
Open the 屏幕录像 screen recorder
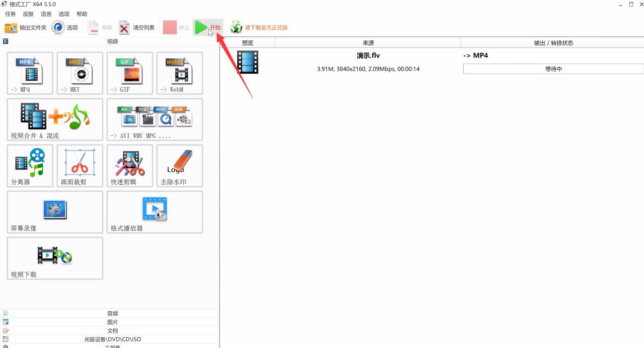[x=55, y=212]
